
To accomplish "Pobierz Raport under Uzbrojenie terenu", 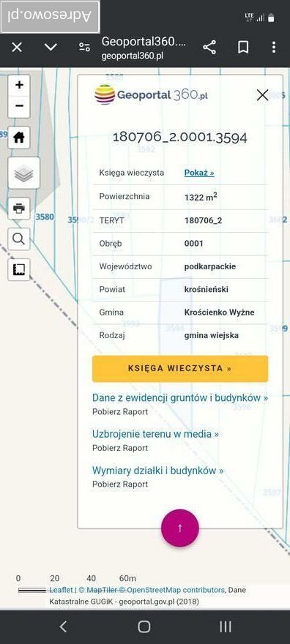I will tap(120, 448).
